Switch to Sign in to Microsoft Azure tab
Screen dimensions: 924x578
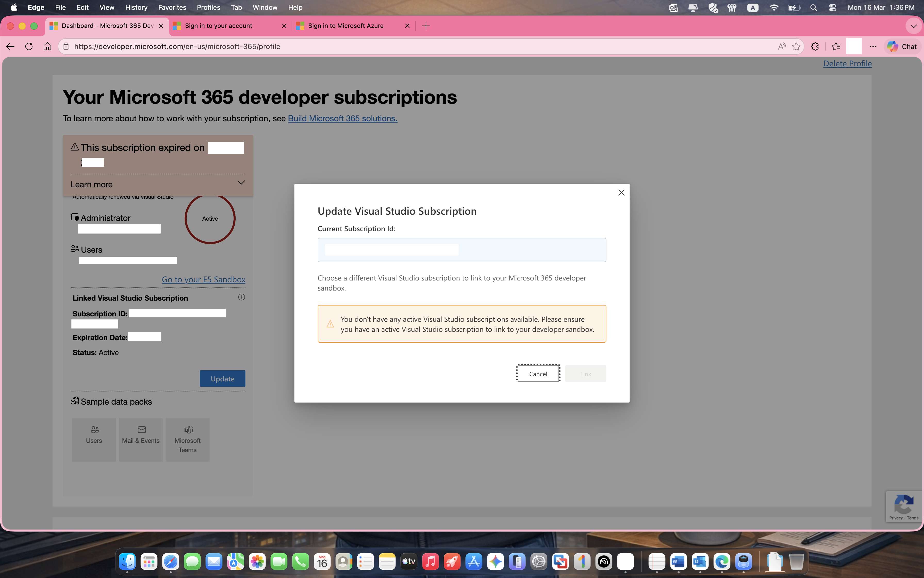click(353, 26)
